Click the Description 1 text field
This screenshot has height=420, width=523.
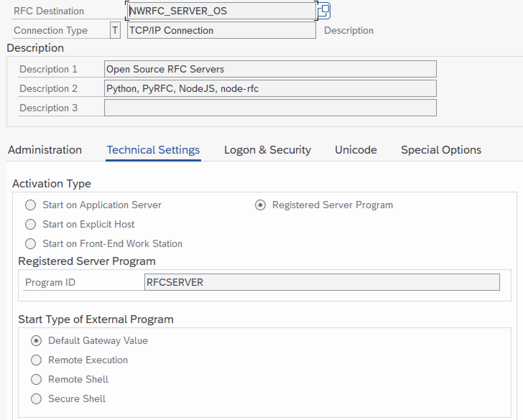pos(270,69)
